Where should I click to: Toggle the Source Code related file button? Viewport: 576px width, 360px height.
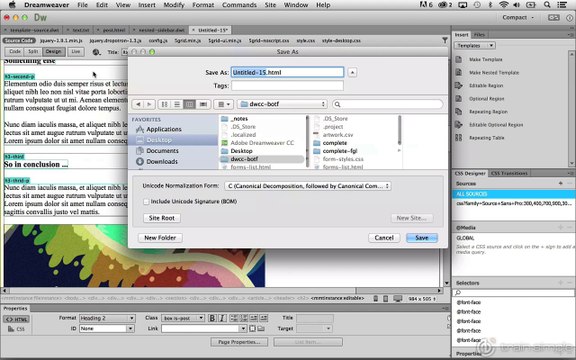click(x=19, y=40)
